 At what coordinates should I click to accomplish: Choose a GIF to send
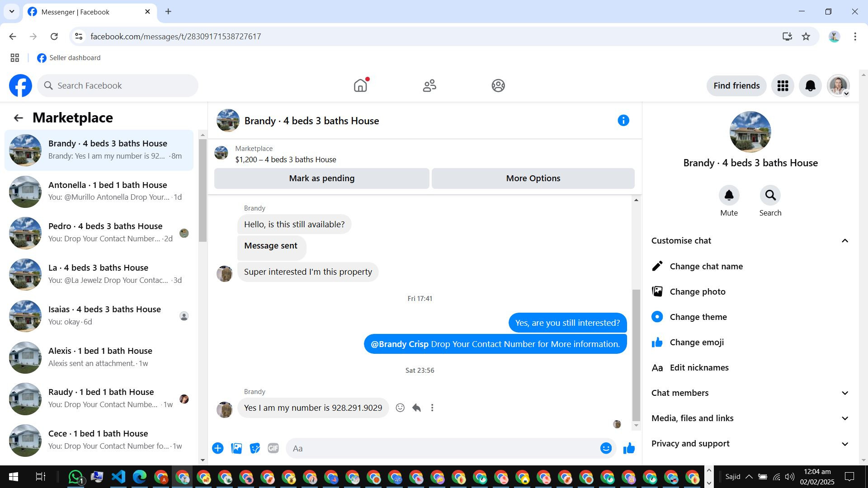pyautogui.click(x=273, y=448)
